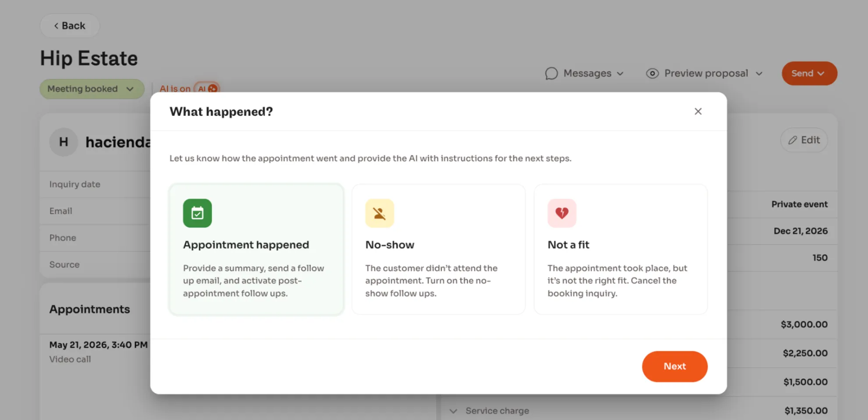Viewport: 868px width, 420px height.
Task: Click the May 21, 2026, 3:40 PM appointment
Action: [x=99, y=345]
